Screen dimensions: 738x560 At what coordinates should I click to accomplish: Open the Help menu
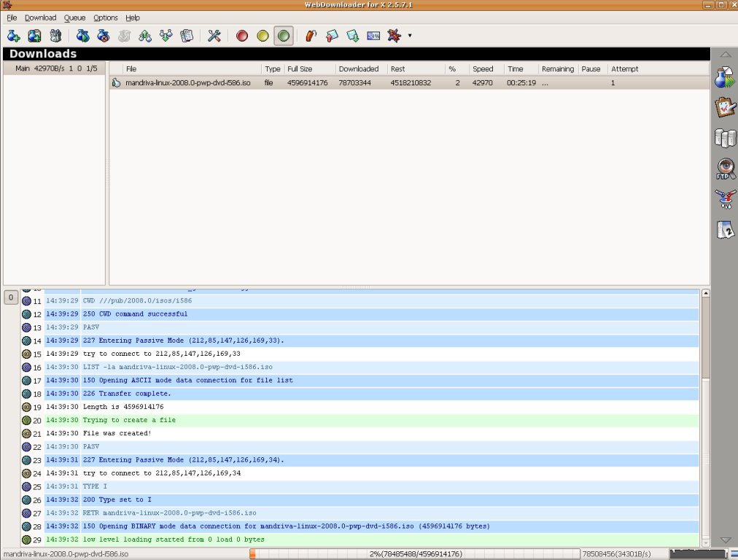[133, 18]
